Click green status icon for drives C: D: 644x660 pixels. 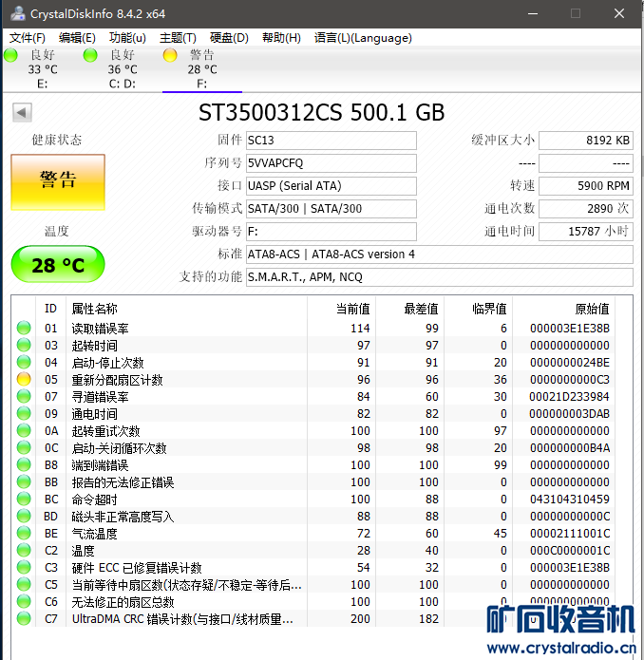90,55
